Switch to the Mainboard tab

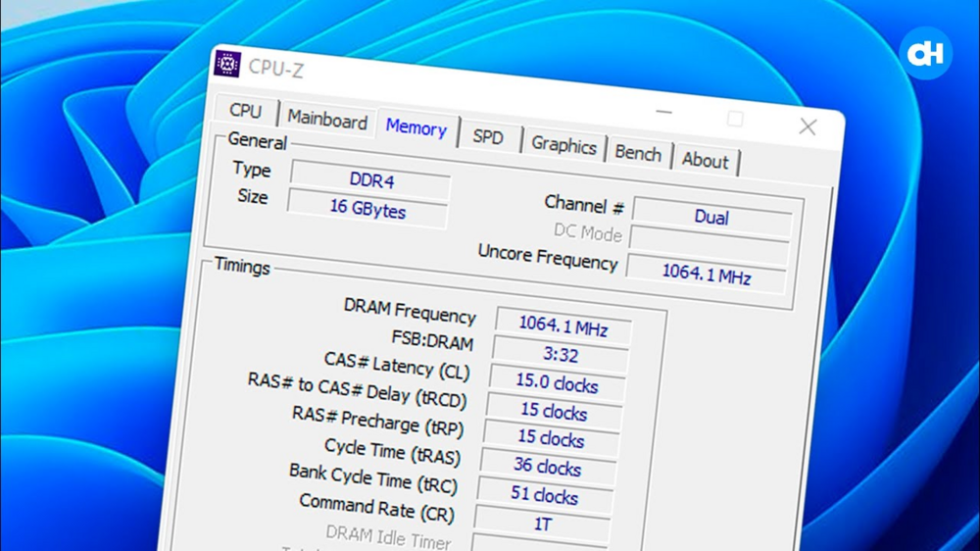pos(327,120)
